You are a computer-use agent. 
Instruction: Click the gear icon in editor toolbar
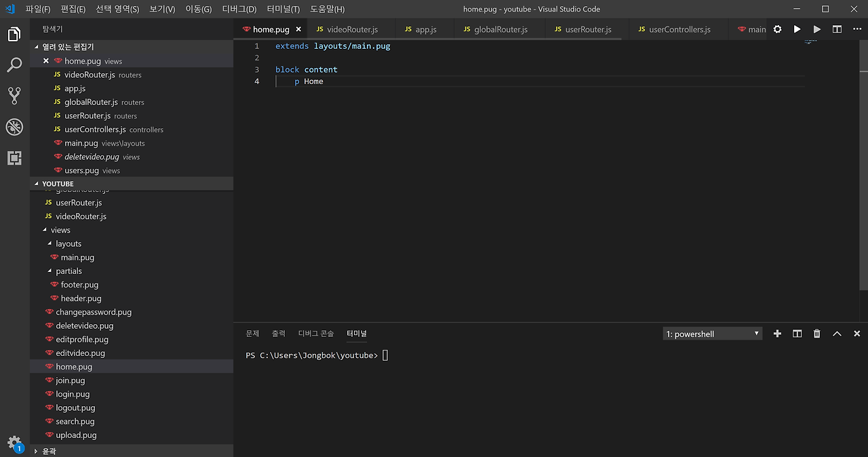point(777,29)
